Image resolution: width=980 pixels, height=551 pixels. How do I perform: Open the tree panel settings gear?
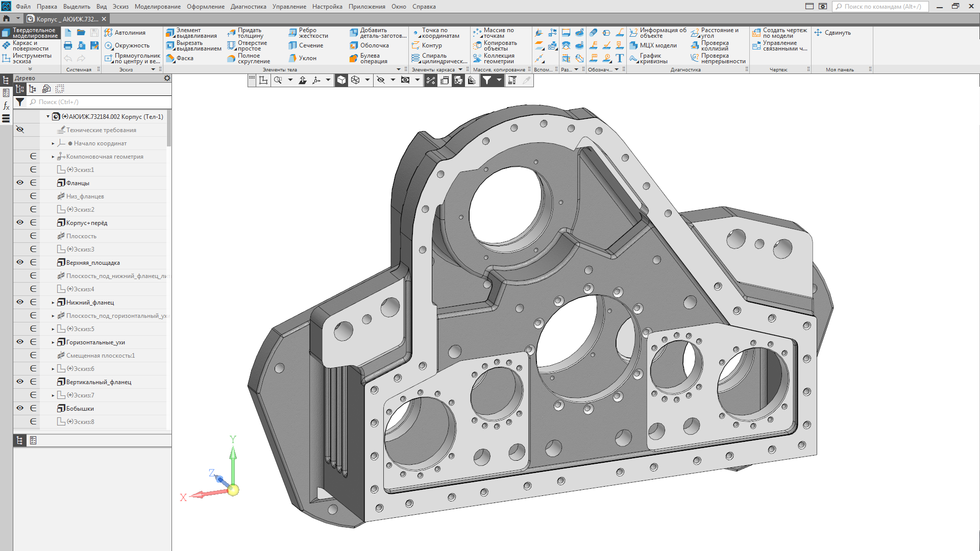[x=167, y=78]
